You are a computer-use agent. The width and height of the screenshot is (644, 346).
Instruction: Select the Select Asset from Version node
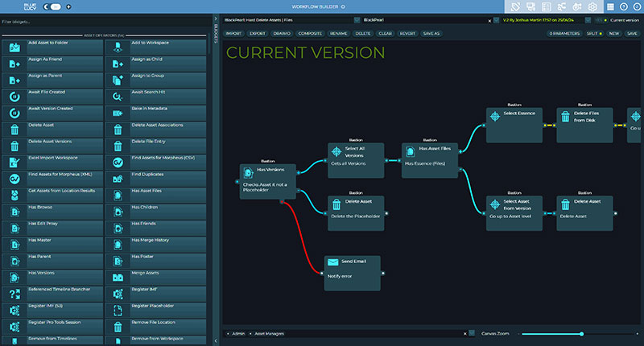coord(514,213)
